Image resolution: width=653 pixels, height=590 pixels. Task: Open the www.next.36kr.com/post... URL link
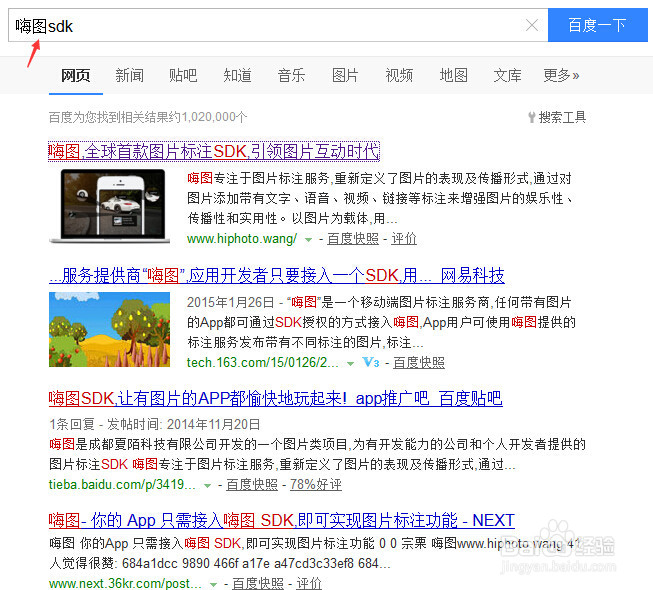(x=125, y=583)
